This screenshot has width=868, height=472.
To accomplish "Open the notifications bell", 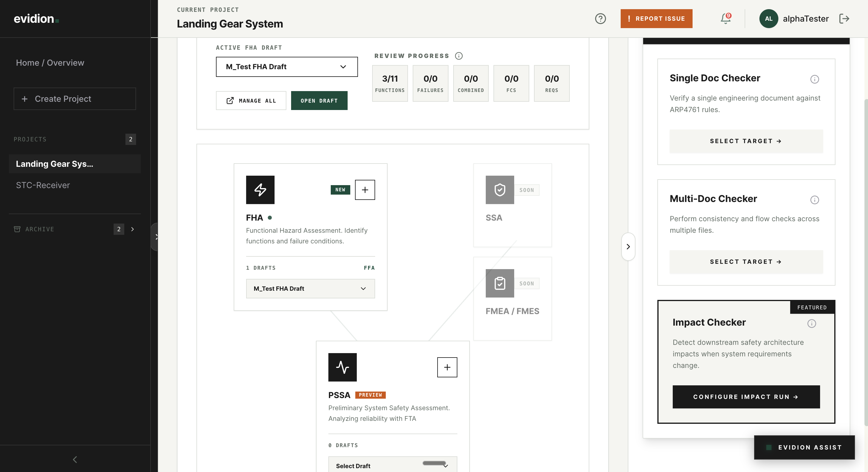I will click(x=725, y=19).
